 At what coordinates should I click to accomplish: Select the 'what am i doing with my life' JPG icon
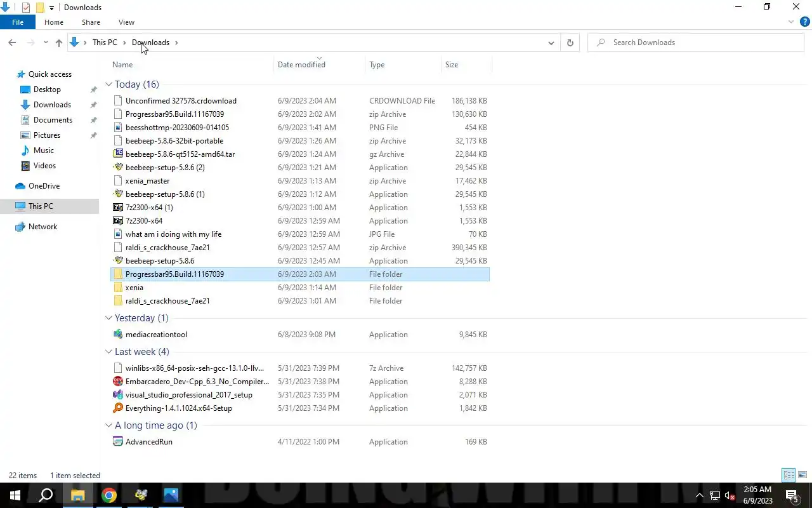tap(117, 234)
